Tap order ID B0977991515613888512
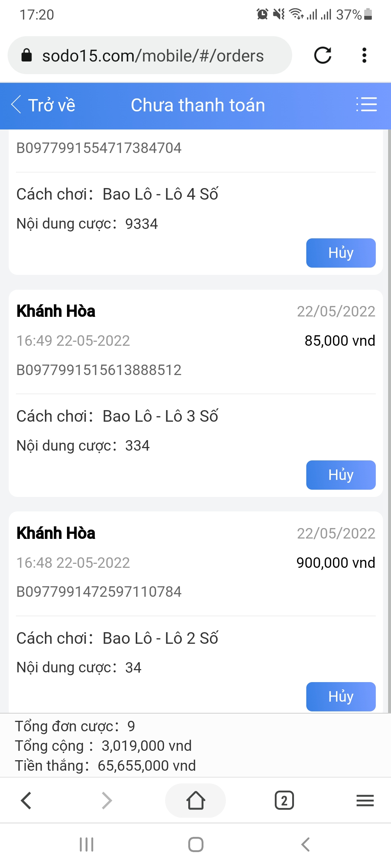 (x=99, y=370)
